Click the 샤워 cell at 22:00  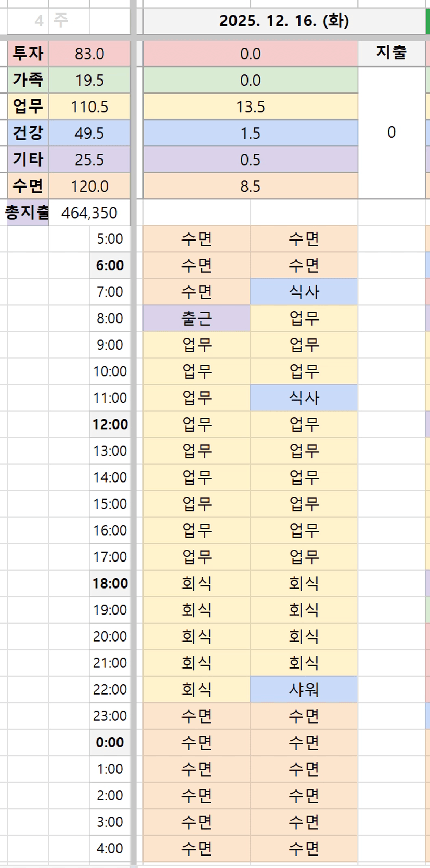(x=304, y=689)
